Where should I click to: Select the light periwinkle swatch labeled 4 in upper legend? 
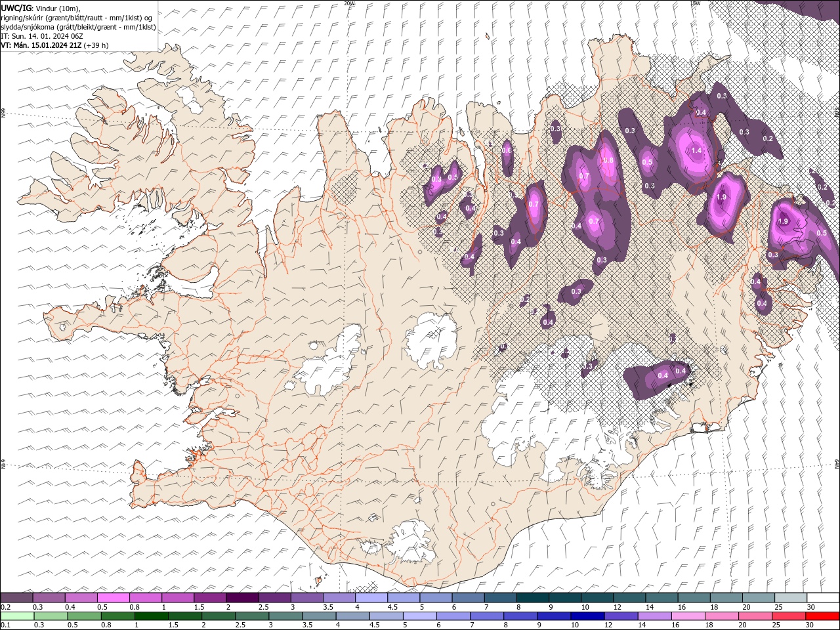tap(371, 598)
